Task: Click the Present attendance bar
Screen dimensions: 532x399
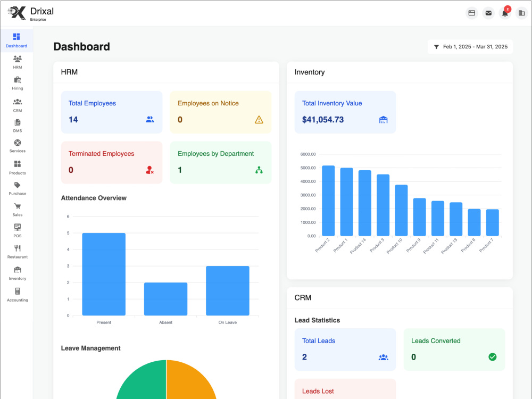Action: [x=104, y=274]
